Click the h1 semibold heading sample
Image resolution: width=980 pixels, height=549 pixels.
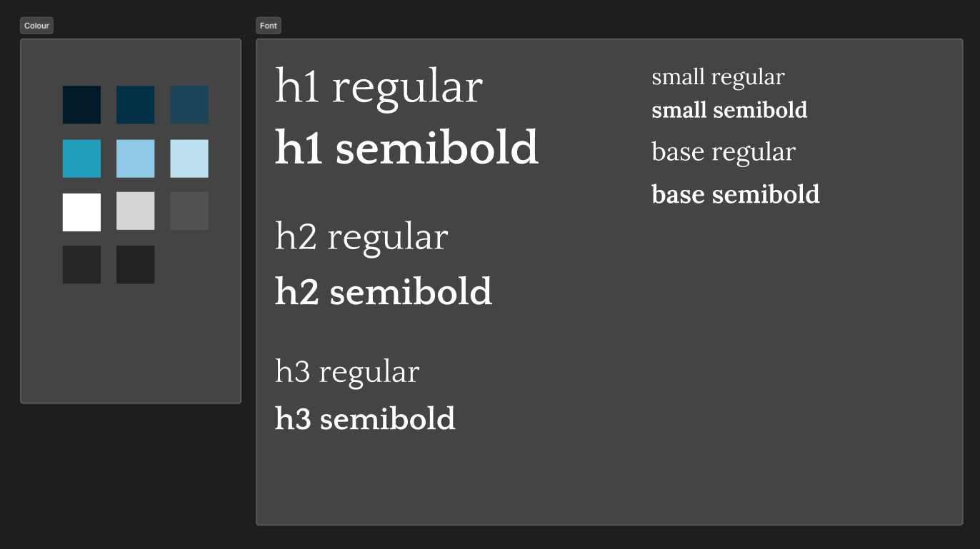[x=406, y=148]
